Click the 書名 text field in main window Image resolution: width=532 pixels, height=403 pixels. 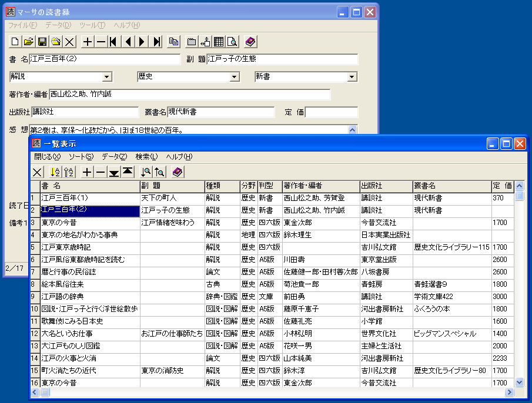tap(105, 59)
